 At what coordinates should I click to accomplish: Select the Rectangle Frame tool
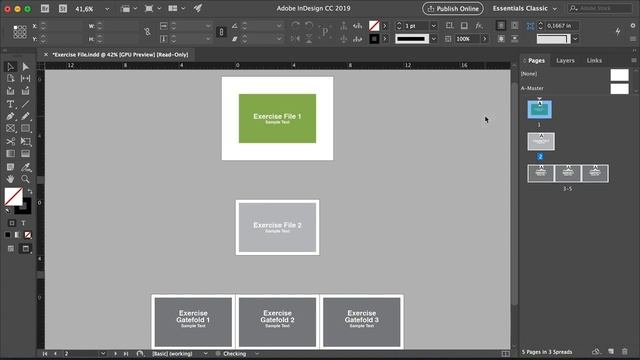[x=10, y=129]
